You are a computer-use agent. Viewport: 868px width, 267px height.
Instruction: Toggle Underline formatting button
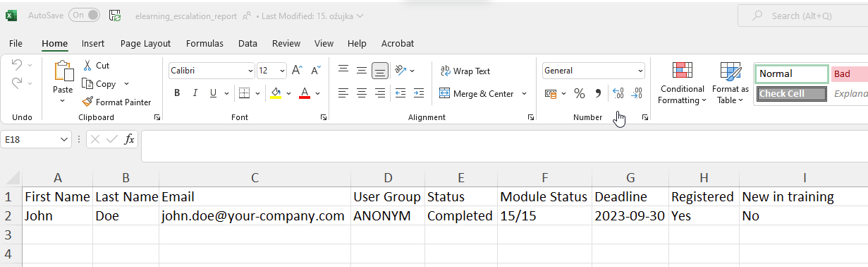tap(213, 93)
